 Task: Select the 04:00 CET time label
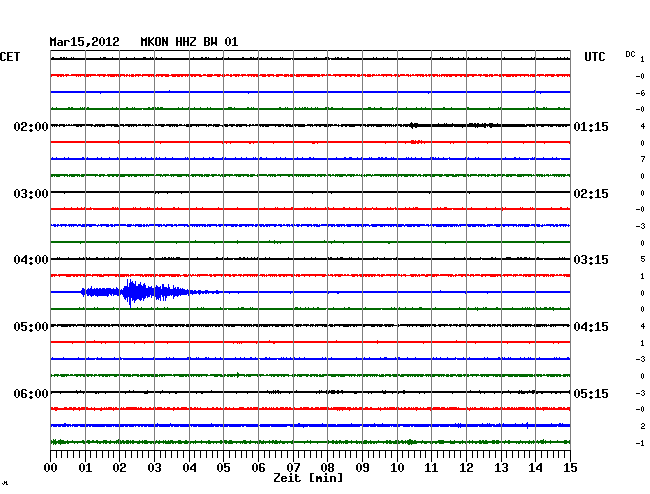tap(31, 260)
